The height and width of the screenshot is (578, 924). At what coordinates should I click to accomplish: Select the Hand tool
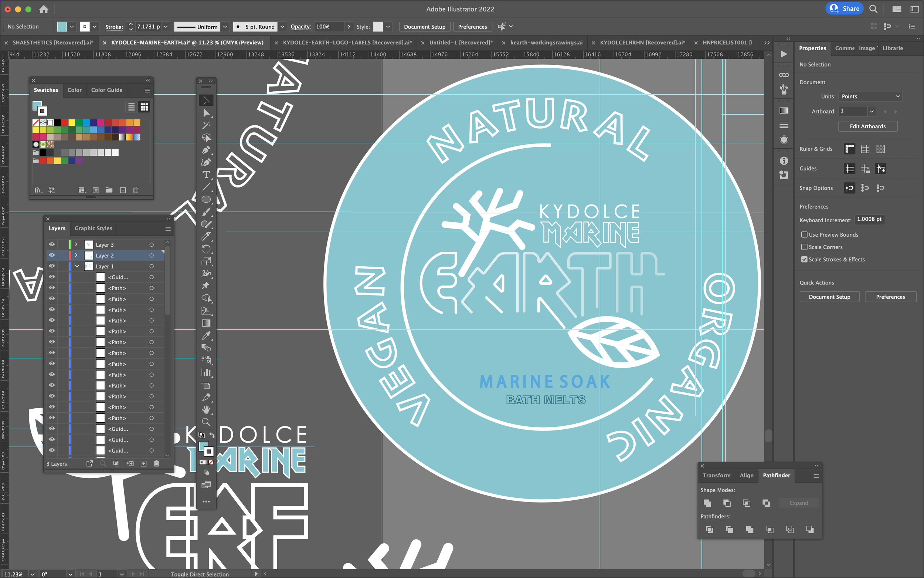point(206,409)
